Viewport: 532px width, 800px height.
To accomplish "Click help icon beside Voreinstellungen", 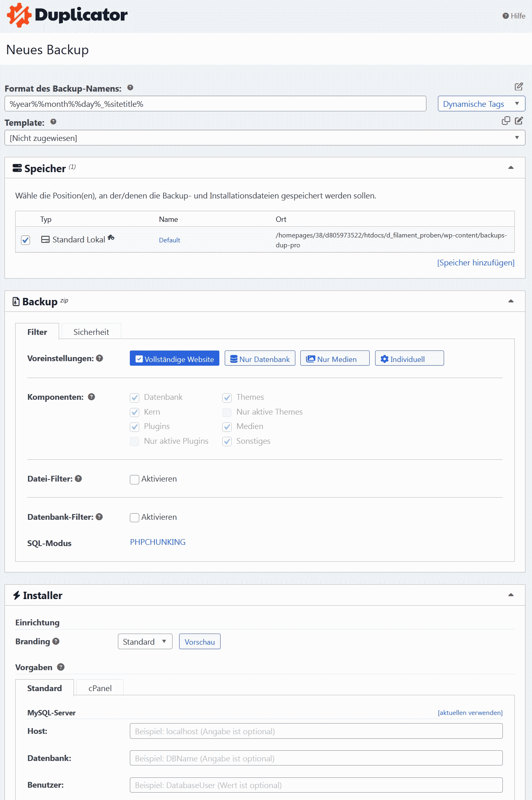I will [99, 358].
